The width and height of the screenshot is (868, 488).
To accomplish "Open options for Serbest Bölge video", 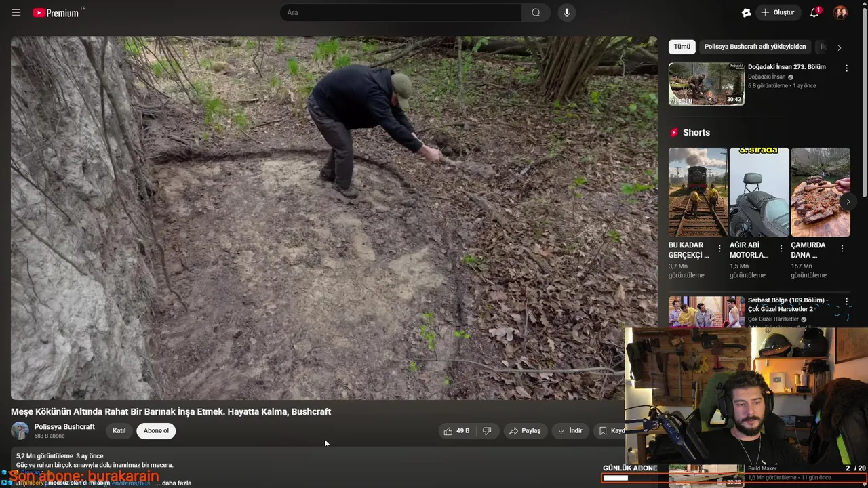I will coord(846,302).
